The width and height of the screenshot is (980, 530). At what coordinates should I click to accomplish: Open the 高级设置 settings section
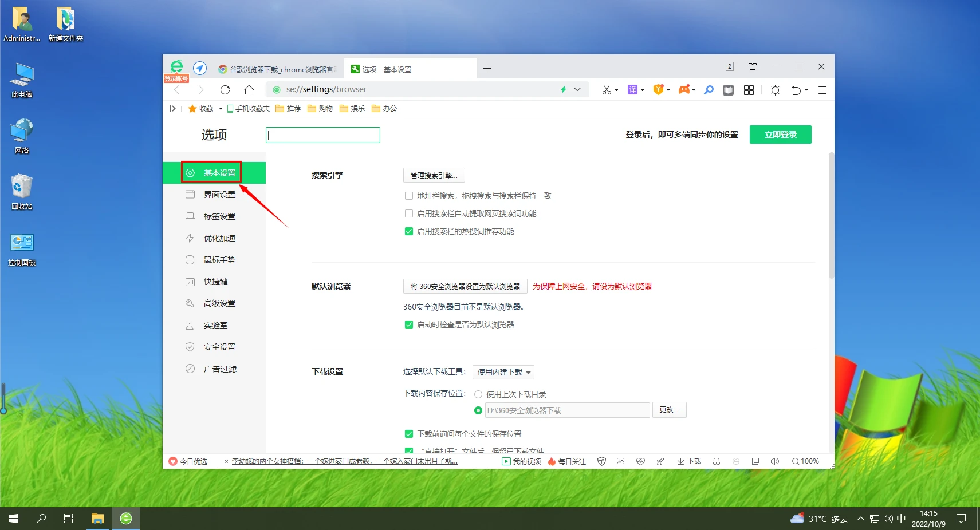pos(214,303)
